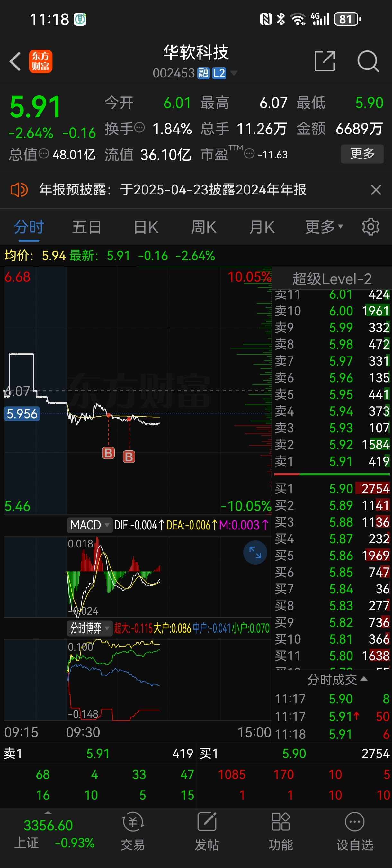Expand stock code dropdown triangle
This screenshot has width=392, height=868.
click(x=233, y=73)
